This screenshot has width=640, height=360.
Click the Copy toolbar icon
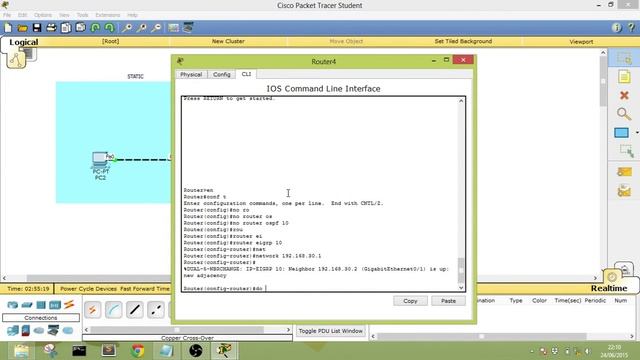point(66,28)
